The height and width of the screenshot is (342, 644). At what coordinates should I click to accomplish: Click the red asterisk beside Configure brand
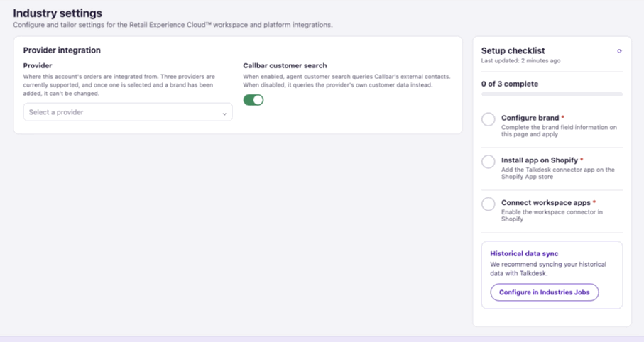[562, 117]
